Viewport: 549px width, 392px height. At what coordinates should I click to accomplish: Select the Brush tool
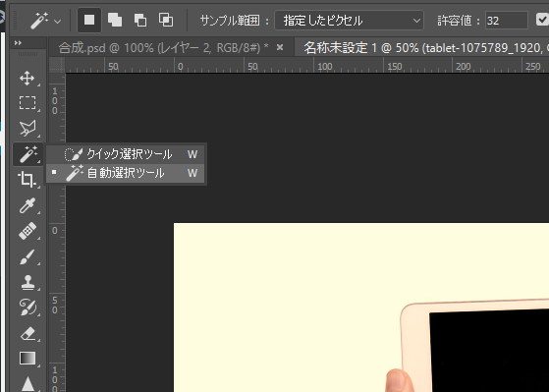(x=27, y=256)
